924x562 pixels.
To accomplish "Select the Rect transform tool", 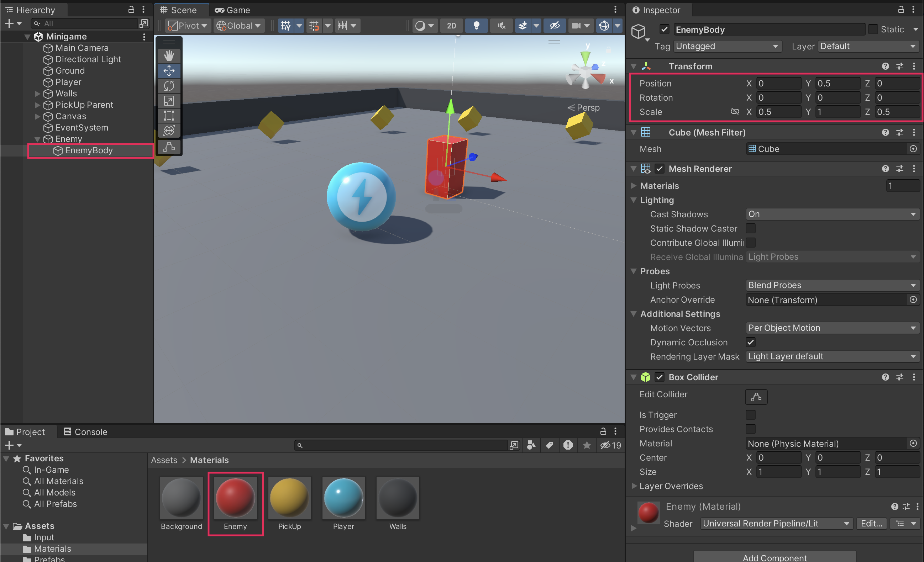I will (x=169, y=115).
